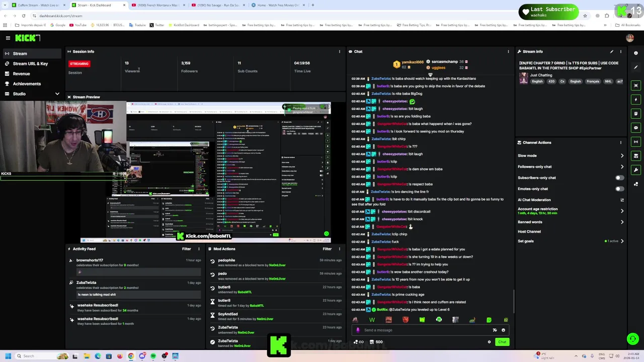644x362 pixels.
Task: Expand Slow mode settings
Action: 622,155
